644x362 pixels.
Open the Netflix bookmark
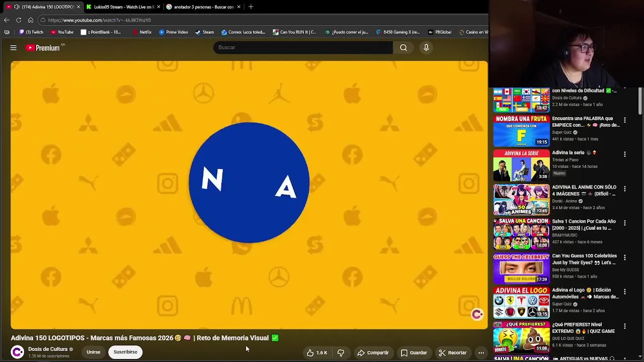pos(142,32)
